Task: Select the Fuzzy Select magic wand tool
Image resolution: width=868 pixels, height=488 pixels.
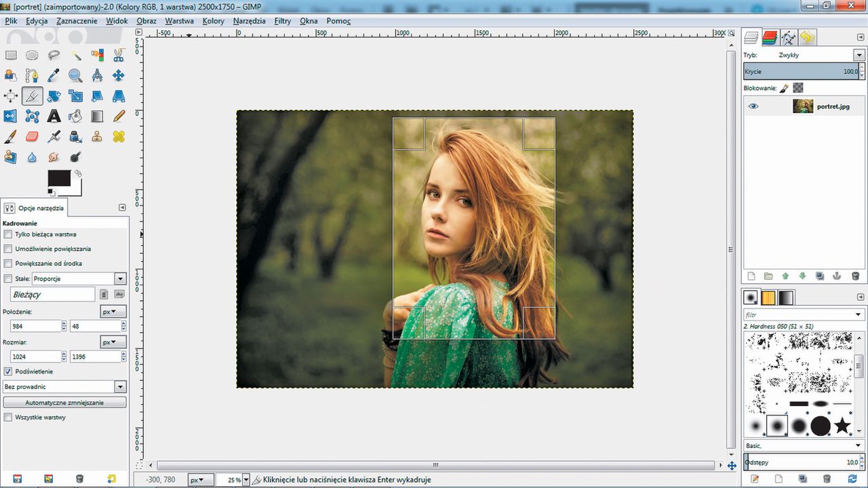Action: [x=75, y=56]
